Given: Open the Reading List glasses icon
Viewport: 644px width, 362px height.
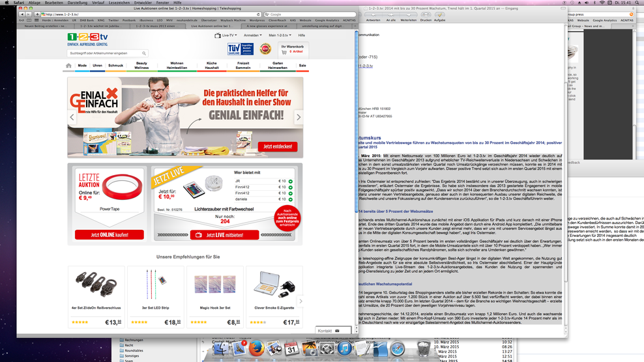Looking at the screenshot, I should coord(22,20).
